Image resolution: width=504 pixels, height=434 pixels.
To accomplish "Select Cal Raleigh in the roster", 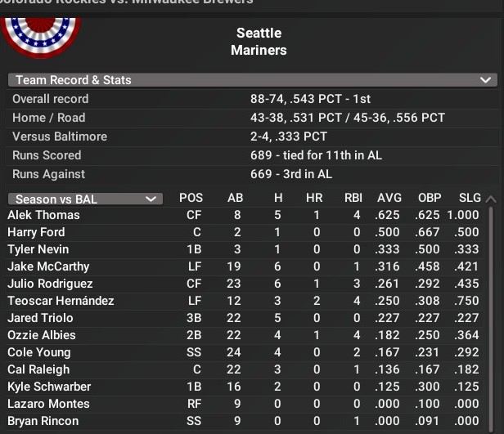I will (x=38, y=369).
